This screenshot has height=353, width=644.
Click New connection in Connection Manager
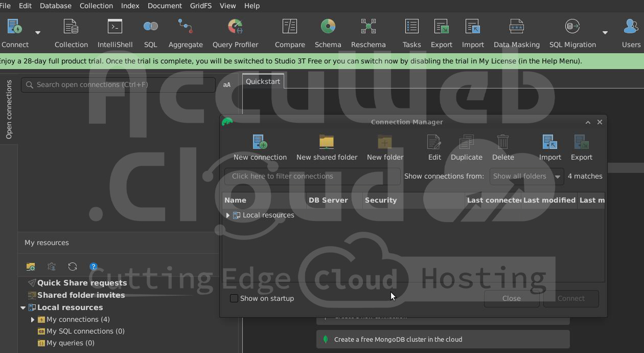pyautogui.click(x=260, y=148)
